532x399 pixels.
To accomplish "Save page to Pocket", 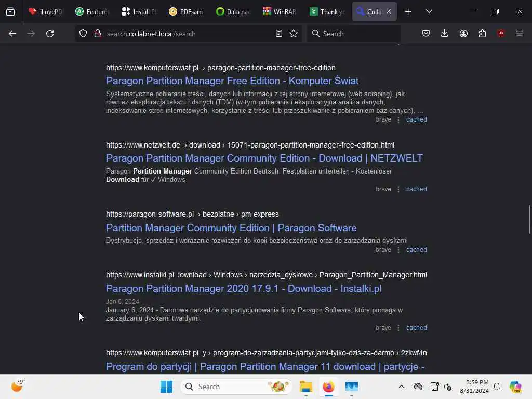I will click(x=426, y=34).
